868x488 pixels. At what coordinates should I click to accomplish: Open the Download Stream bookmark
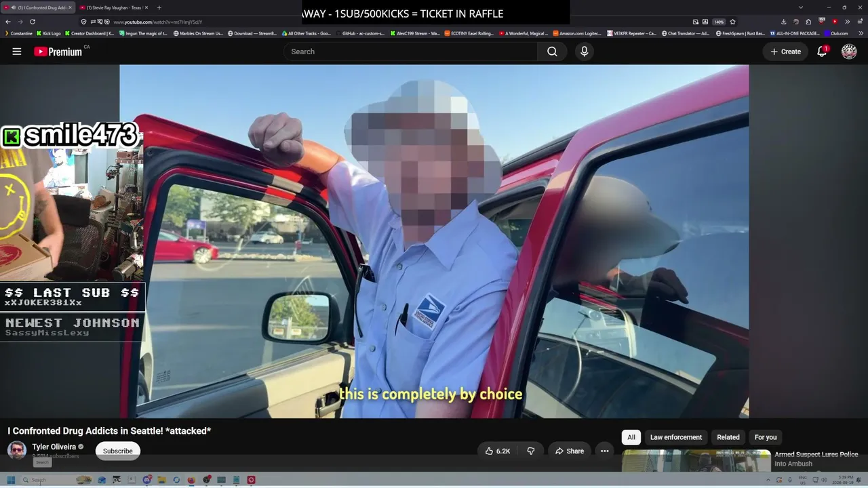coord(252,33)
